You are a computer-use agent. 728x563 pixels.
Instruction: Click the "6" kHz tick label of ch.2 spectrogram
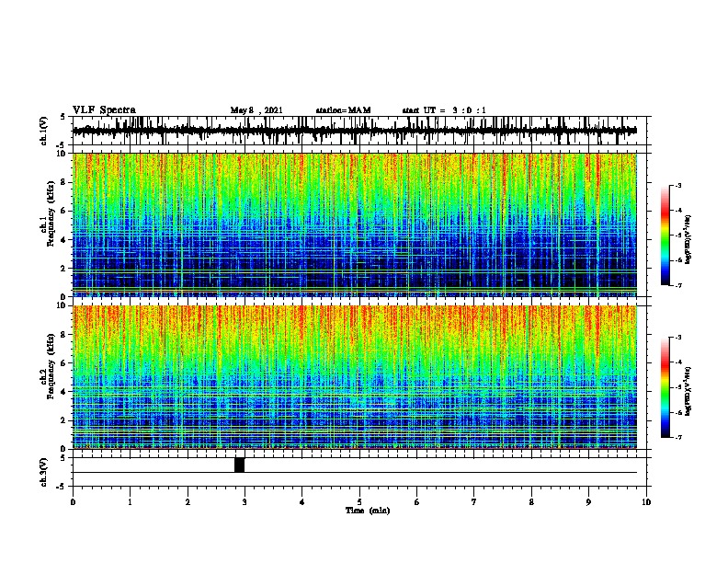(64, 363)
